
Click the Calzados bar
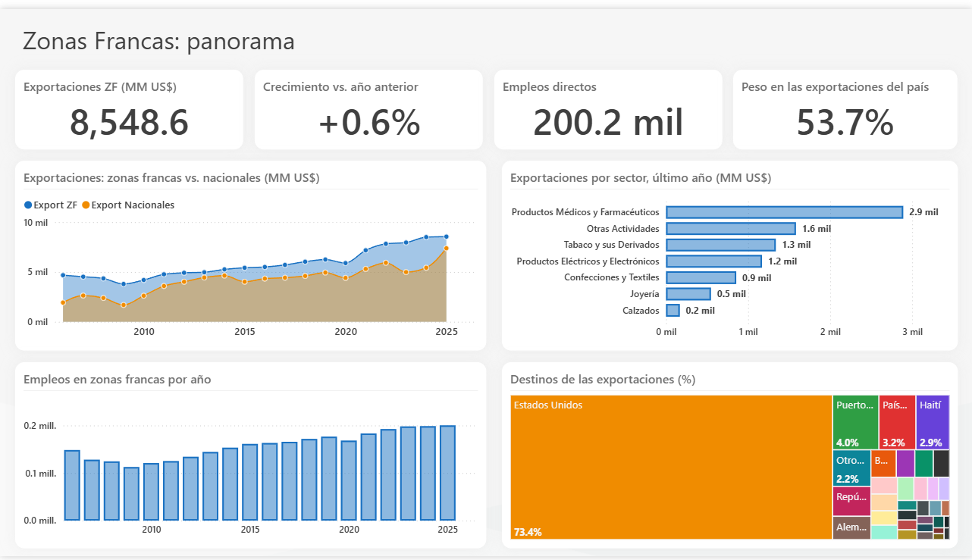click(673, 310)
